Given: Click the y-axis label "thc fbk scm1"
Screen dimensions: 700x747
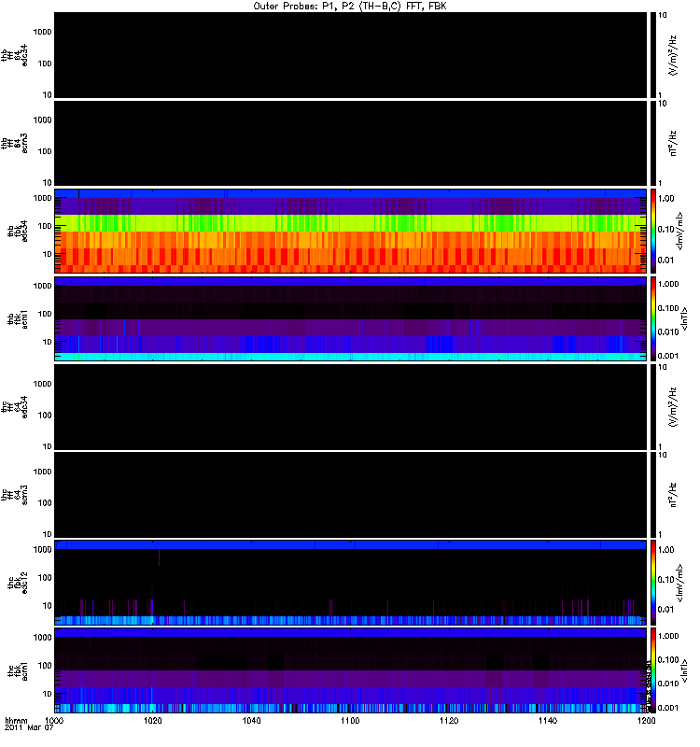Looking at the screenshot, I should coord(18,670).
